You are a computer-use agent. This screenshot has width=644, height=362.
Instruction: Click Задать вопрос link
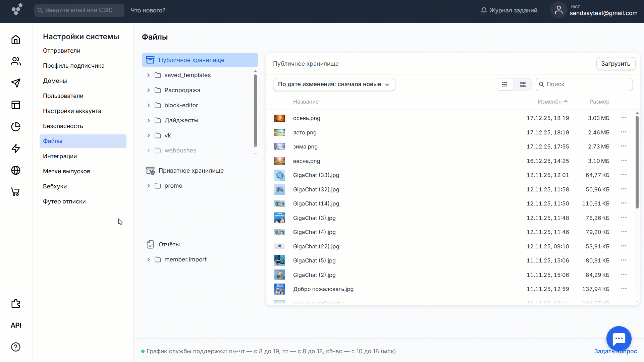pyautogui.click(x=615, y=351)
